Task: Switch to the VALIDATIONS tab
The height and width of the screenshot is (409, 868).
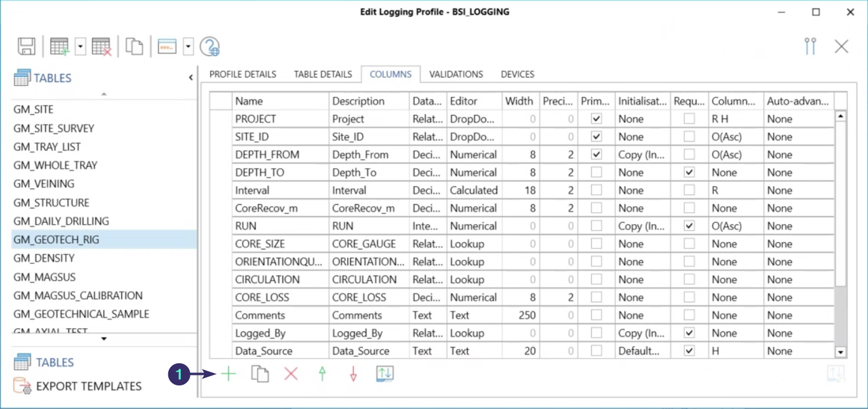Action: coord(456,74)
